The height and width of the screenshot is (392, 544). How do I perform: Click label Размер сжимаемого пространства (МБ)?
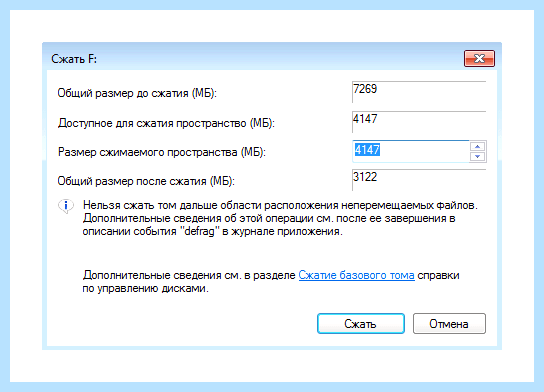(162, 152)
